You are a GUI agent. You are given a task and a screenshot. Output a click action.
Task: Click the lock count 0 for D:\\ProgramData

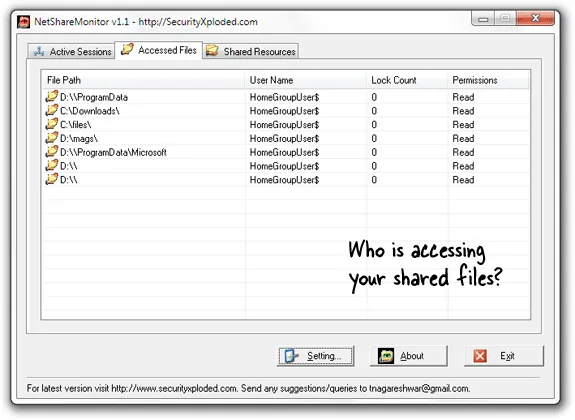point(374,97)
